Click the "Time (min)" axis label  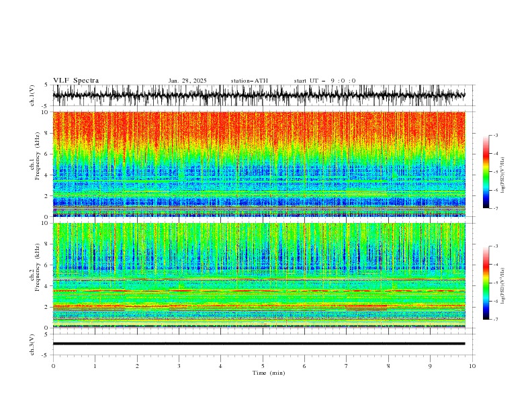pyautogui.click(x=269, y=373)
